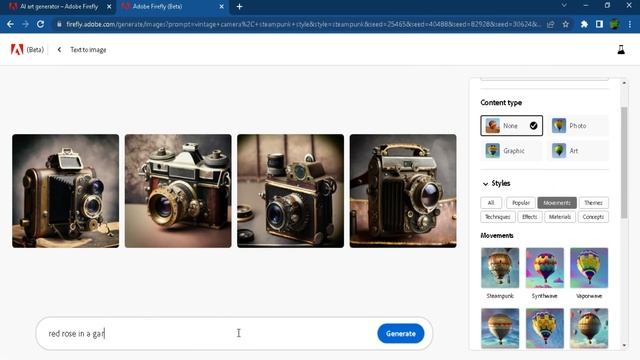Open the labs flask icon
The image size is (640, 360).
pos(621,50)
